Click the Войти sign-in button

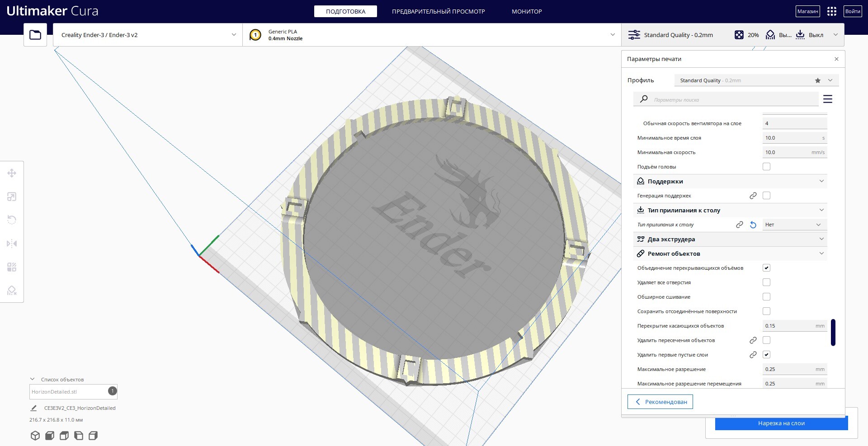[x=853, y=11]
